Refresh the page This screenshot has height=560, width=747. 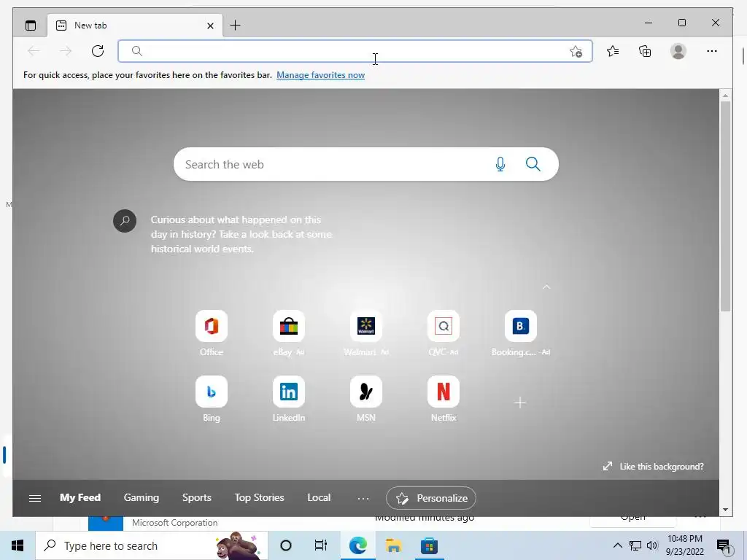tap(98, 51)
